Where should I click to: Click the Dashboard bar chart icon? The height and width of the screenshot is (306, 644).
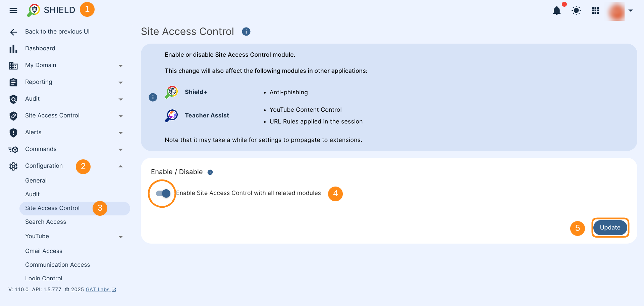13,49
